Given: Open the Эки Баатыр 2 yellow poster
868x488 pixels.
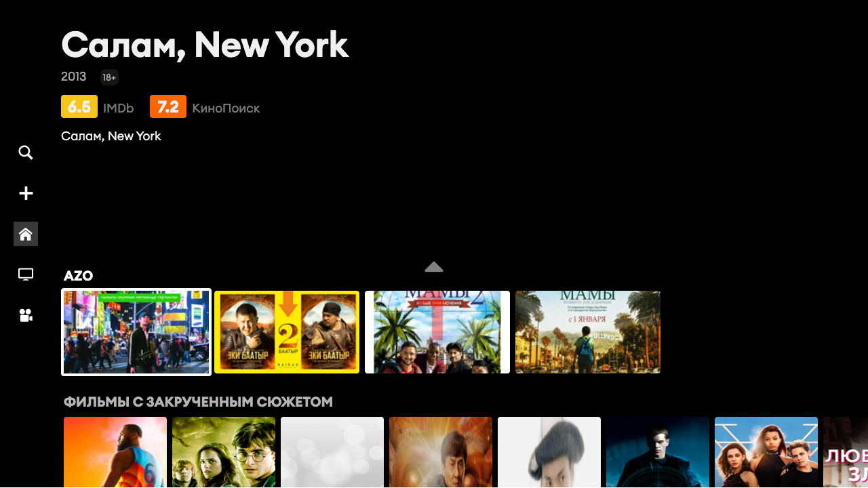Looking at the screenshot, I should 287,332.
